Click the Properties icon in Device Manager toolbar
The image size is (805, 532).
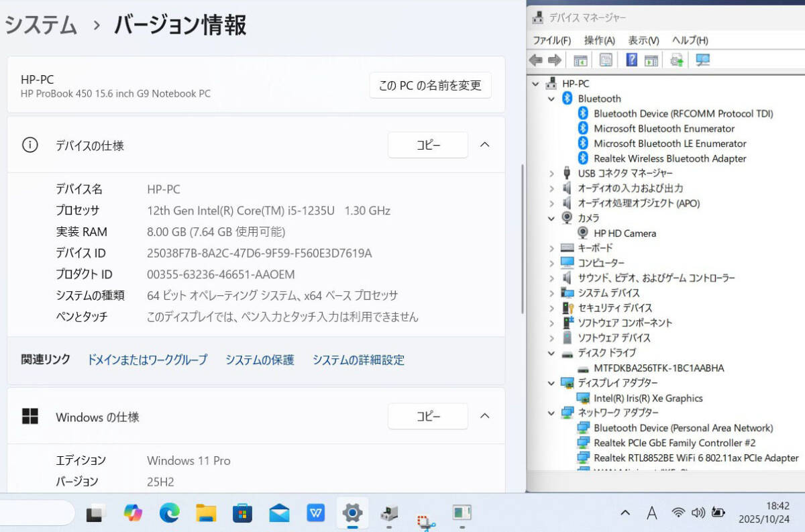(x=606, y=60)
